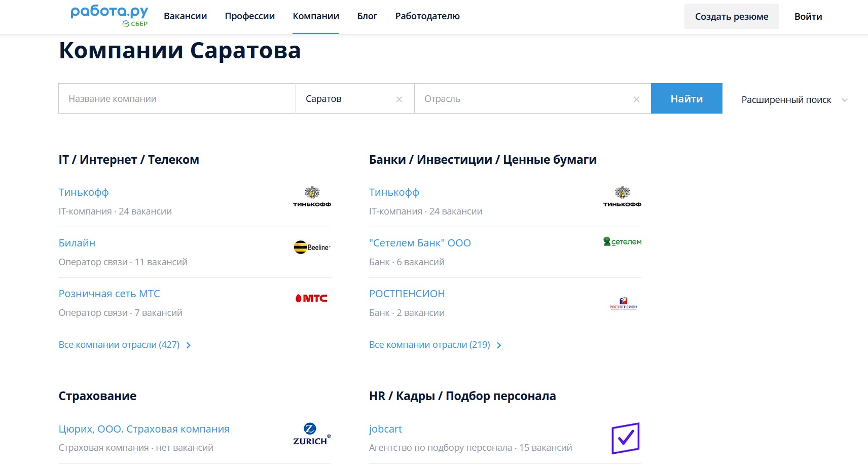Open Тинькофф under Банки section
This screenshot has width=868, height=466.
click(394, 193)
